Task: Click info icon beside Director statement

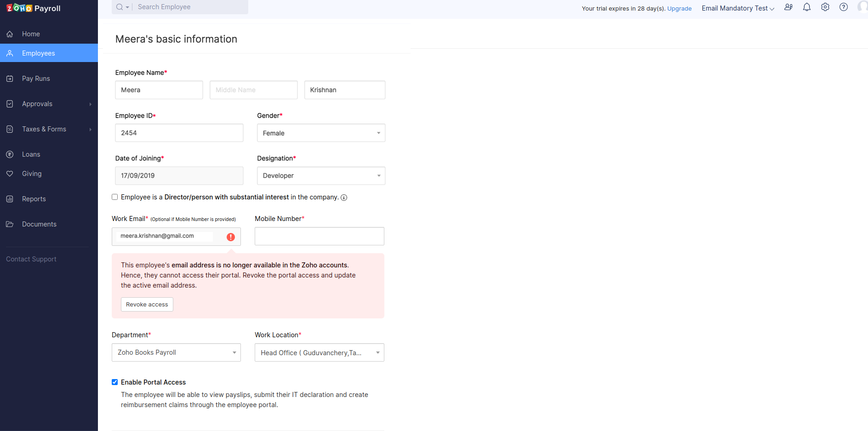Action: 344,198
